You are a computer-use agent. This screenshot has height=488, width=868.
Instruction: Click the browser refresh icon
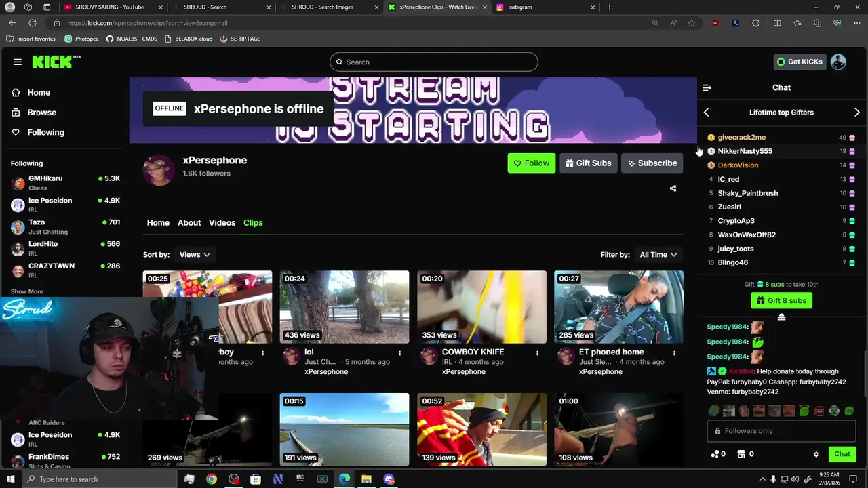coord(32,23)
